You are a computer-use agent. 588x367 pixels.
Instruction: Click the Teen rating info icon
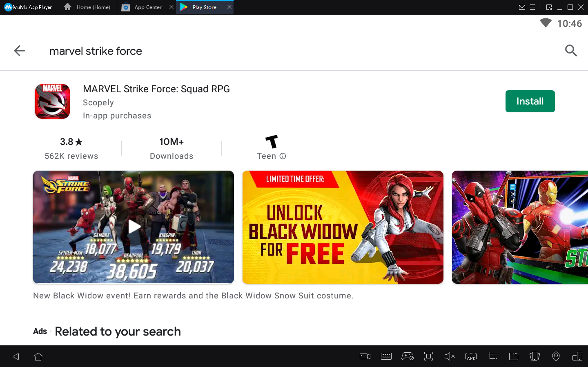[283, 156]
